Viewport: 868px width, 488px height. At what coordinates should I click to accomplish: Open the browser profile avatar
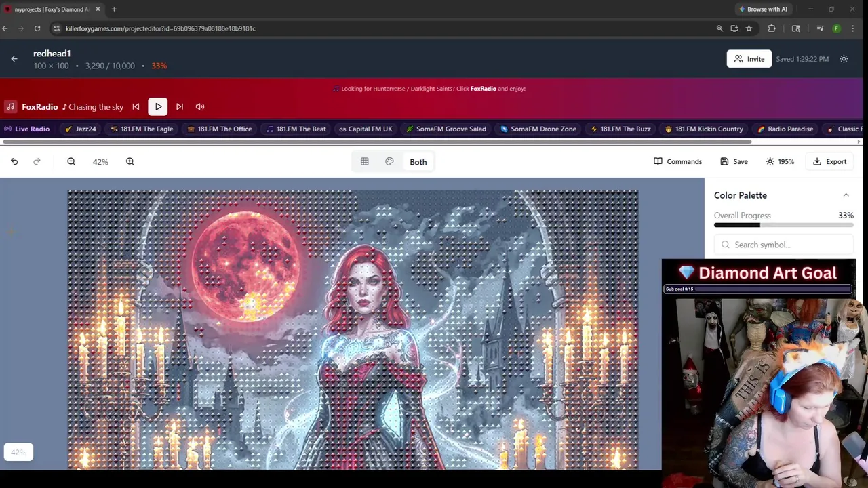(x=836, y=28)
